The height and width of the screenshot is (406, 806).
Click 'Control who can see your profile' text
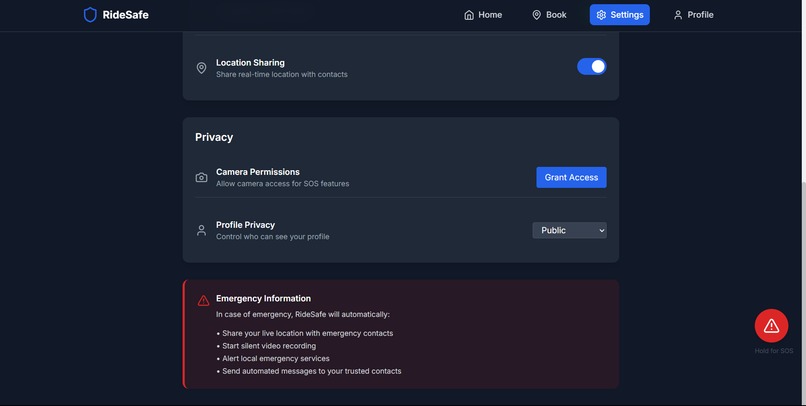tap(272, 236)
